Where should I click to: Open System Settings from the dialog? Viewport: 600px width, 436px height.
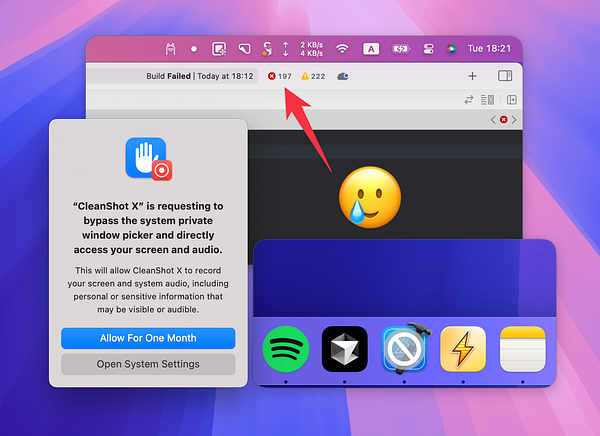[148, 364]
